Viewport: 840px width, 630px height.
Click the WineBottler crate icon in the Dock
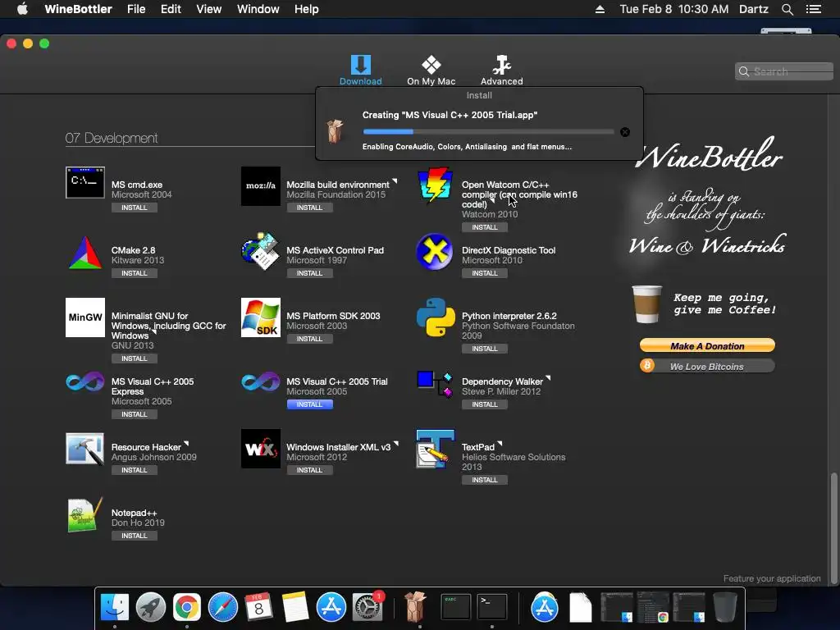pos(414,607)
